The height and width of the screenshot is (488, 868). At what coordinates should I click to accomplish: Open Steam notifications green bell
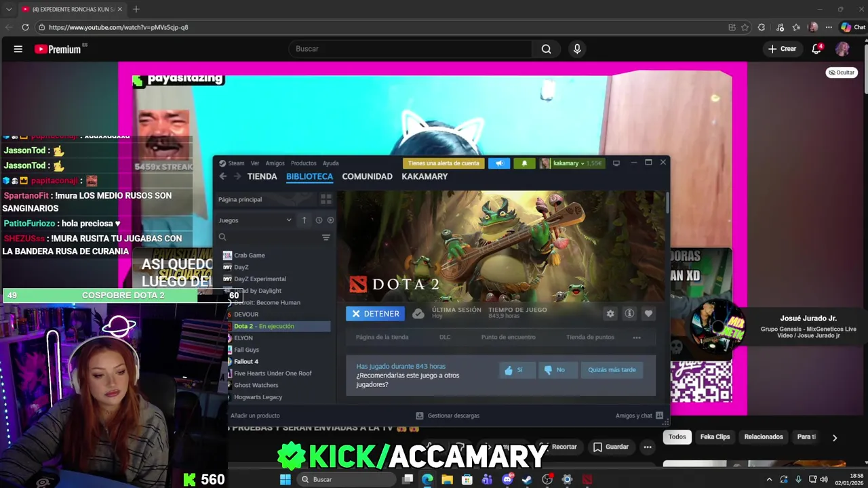click(524, 163)
